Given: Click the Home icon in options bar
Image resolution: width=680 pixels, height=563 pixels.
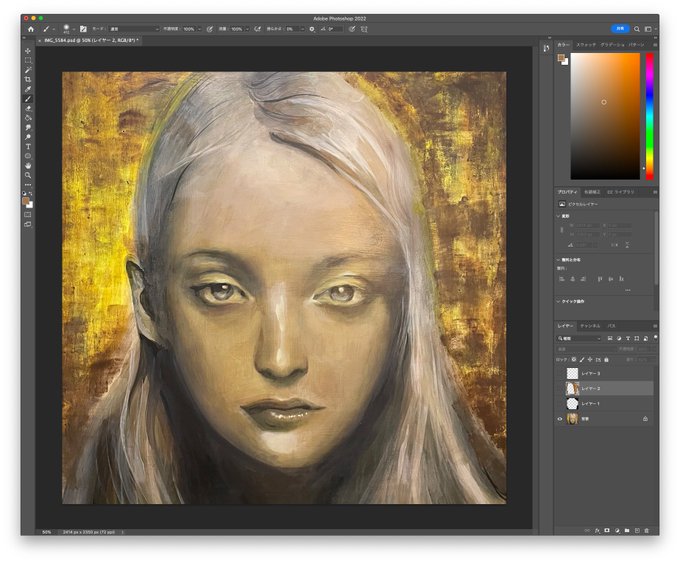Looking at the screenshot, I should (31, 29).
